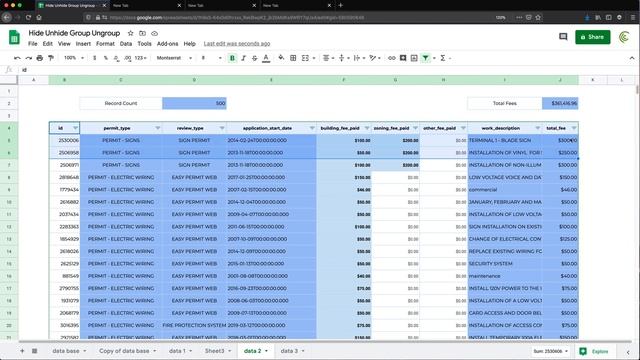The height and width of the screenshot is (360, 640).
Task: Redo the last action
Action: click(29, 58)
